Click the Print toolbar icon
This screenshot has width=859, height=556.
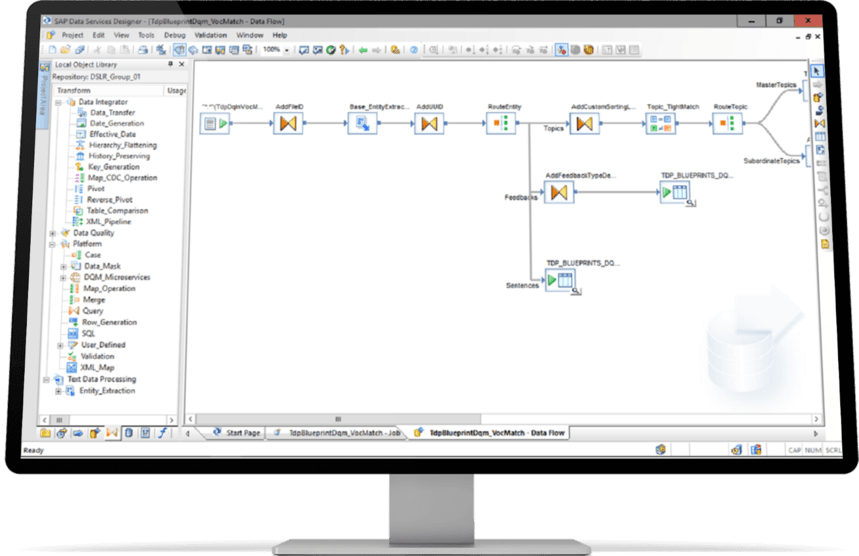click(x=144, y=49)
